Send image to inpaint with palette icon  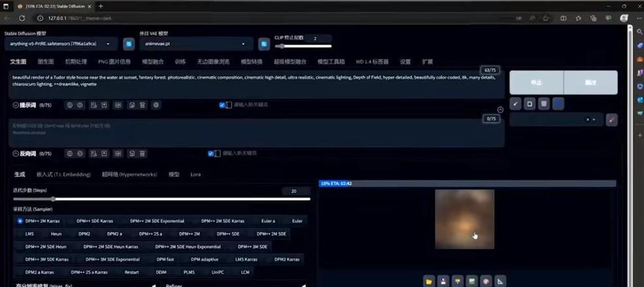pyautogui.click(x=486, y=281)
